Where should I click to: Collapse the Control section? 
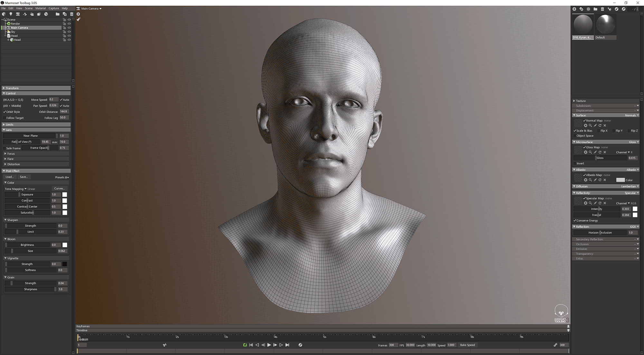(36, 93)
